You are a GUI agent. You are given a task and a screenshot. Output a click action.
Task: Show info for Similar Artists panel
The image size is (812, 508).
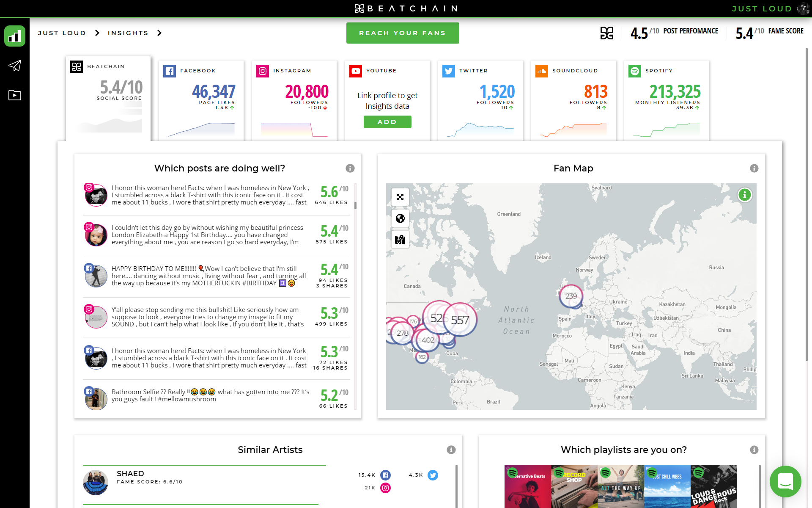[451, 450]
